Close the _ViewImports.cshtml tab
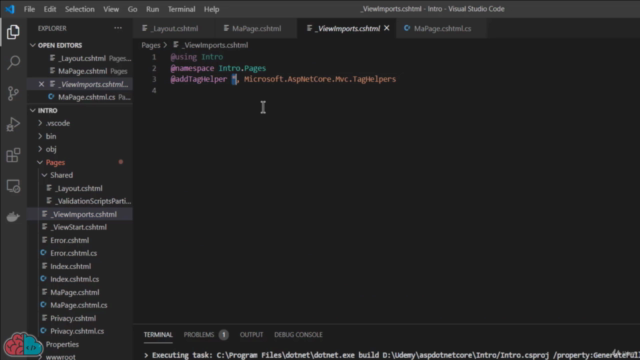The width and height of the screenshot is (640, 360). point(387,28)
